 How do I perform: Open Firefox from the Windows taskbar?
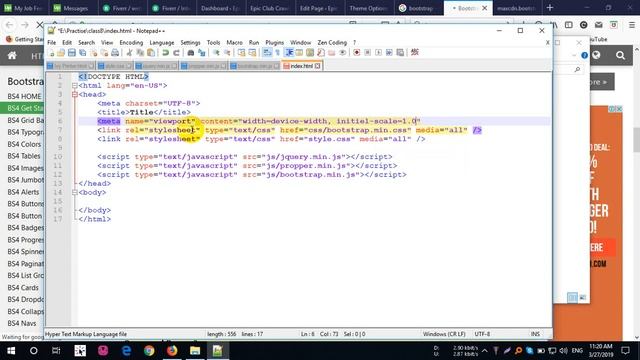pyautogui.click(x=172, y=351)
